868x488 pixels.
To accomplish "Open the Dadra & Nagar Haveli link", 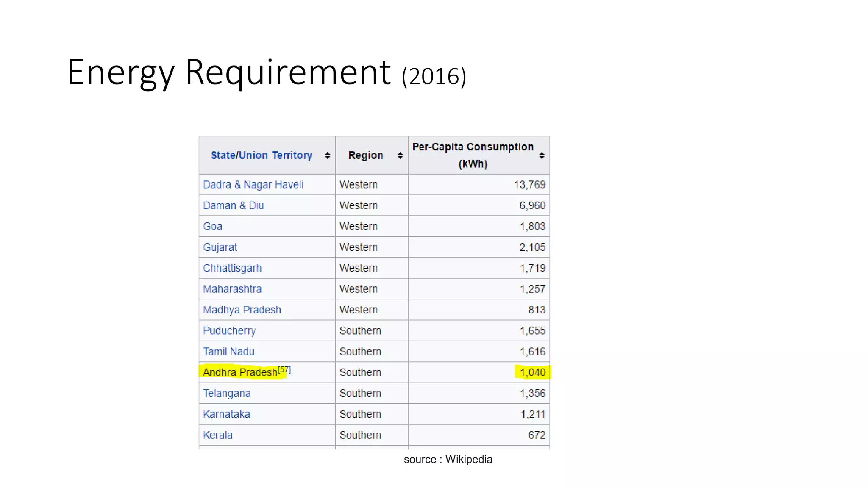I will (253, 185).
